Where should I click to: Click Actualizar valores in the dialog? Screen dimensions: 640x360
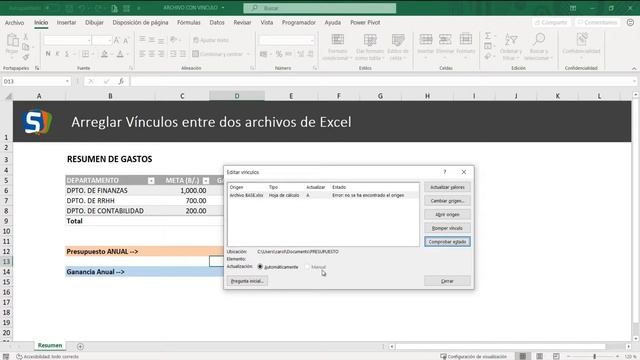point(447,187)
